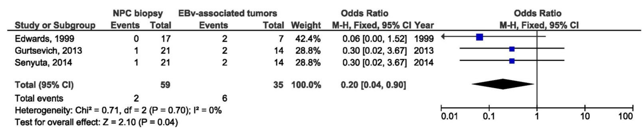Viewport: 644px width, 132px height.
Task: Click the "EBv-associated tumors" group header
Action: 228,13
